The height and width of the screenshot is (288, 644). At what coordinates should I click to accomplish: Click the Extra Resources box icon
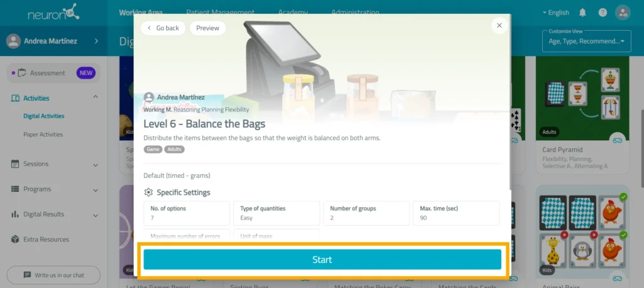click(15, 239)
